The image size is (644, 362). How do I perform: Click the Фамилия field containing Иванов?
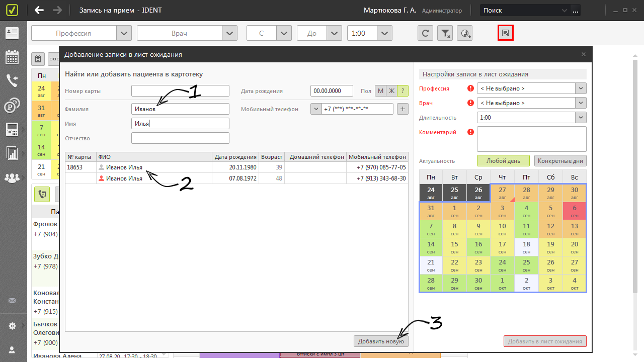(180, 109)
